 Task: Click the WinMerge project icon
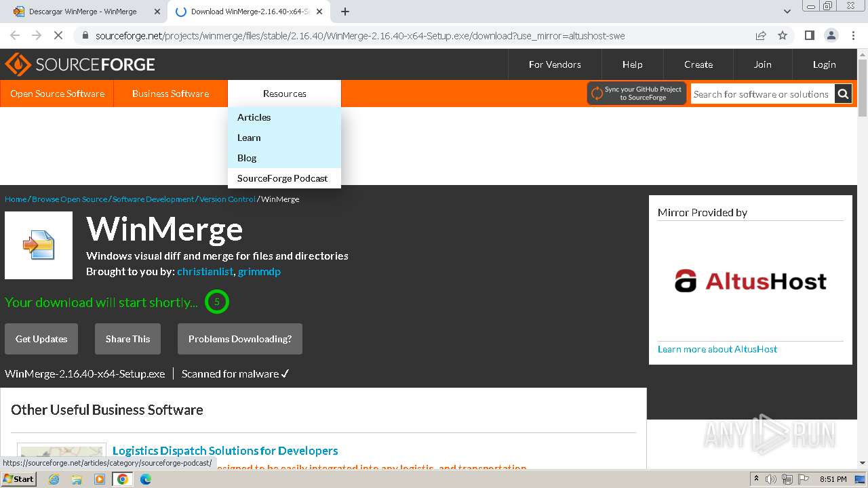click(x=39, y=245)
